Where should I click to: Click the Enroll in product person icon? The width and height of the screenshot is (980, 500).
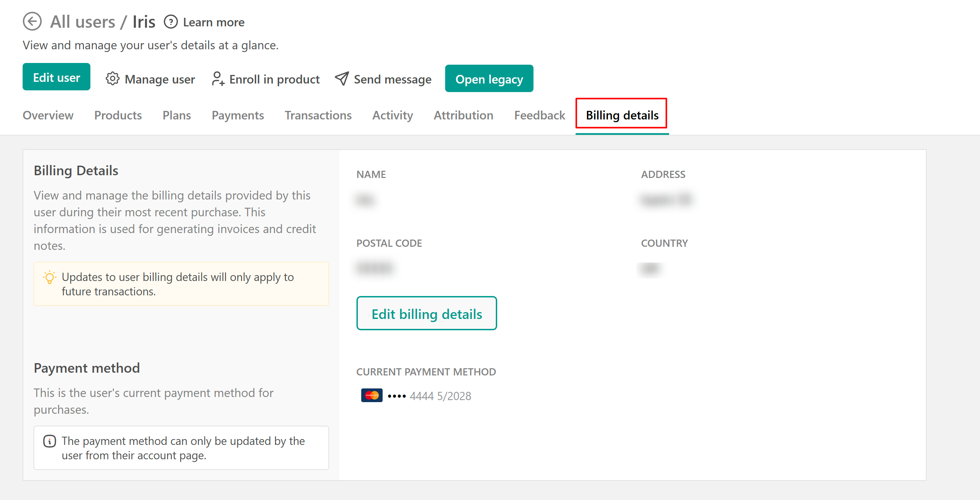tap(218, 79)
